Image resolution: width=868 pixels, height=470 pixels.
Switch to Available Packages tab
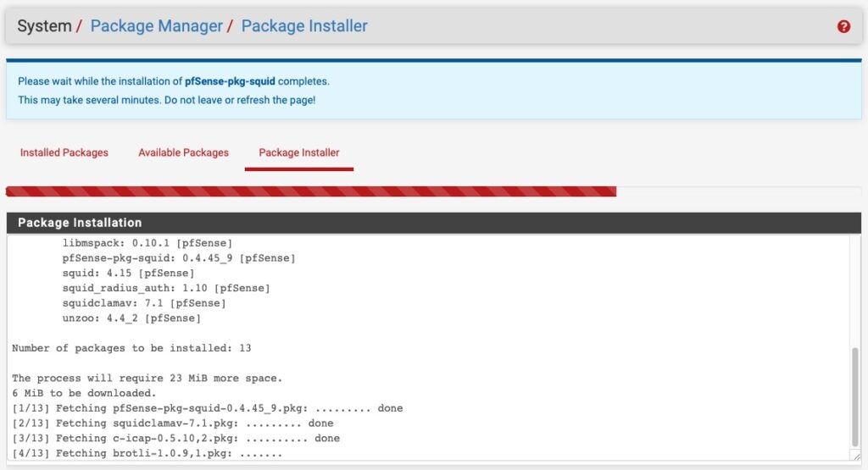point(183,152)
